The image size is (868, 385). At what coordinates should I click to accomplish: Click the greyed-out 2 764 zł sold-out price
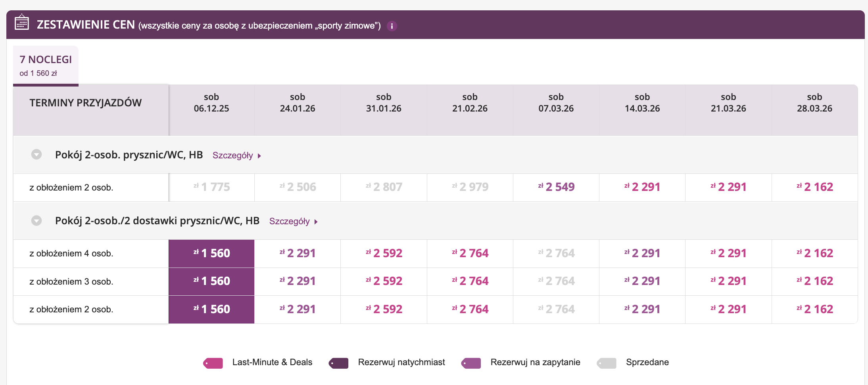point(556,253)
